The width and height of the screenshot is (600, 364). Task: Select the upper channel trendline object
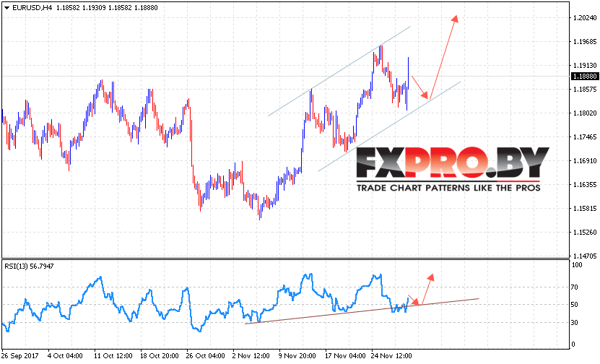tap(339, 71)
